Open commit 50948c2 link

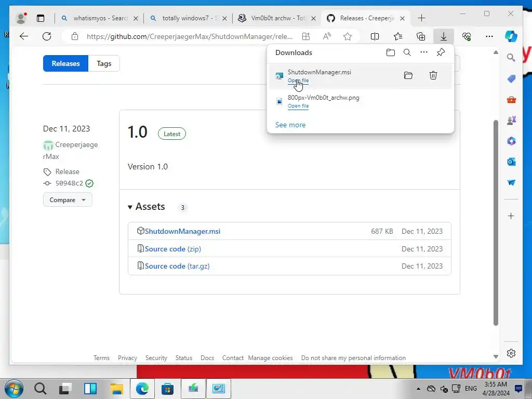(x=69, y=183)
